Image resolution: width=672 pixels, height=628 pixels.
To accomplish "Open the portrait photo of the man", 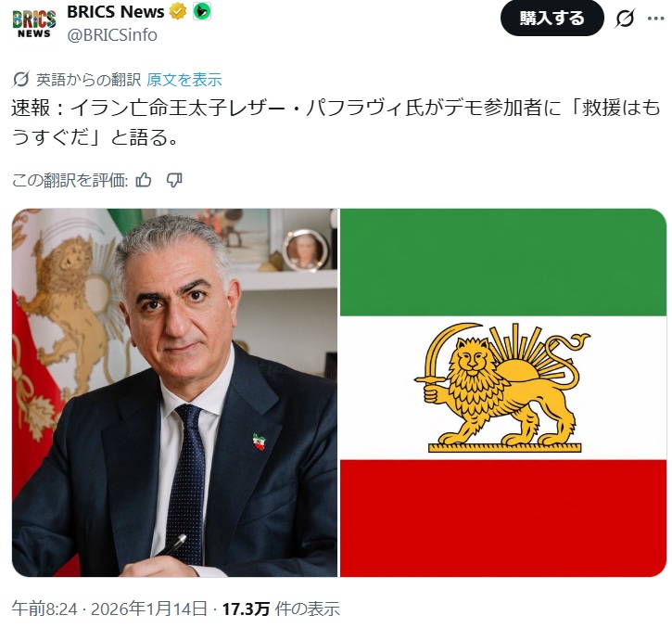I will 174,392.
